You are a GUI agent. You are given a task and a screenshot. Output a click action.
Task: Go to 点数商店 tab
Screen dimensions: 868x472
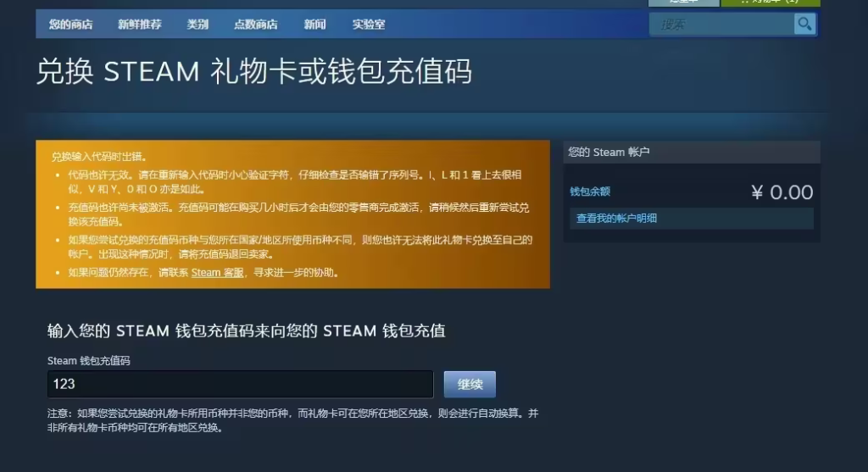pyautogui.click(x=256, y=25)
